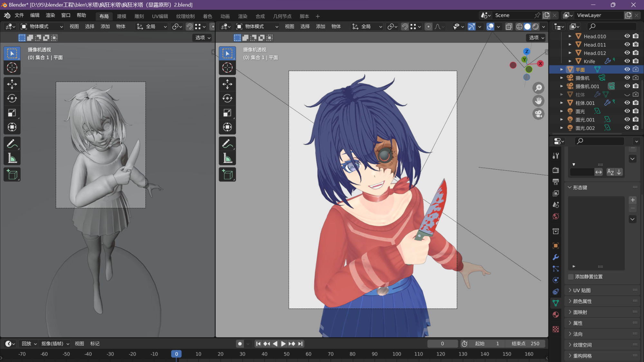
Task: Open the 物体模式 dropdown in right viewport
Action: [x=257, y=26]
